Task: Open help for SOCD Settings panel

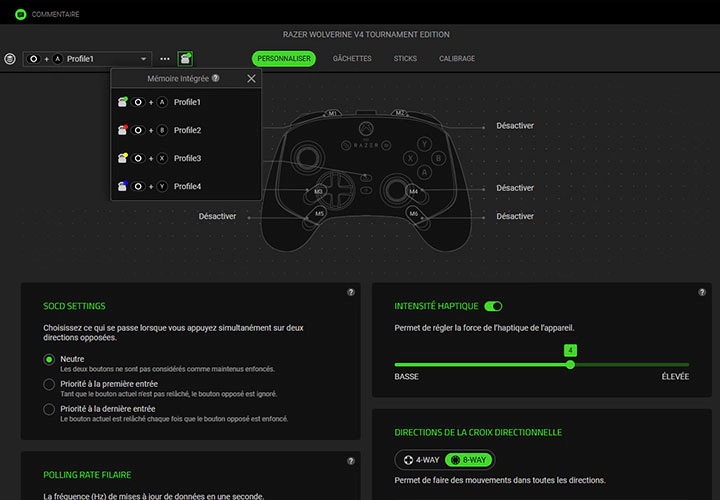Action: pyautogui.click(x=351, y=292)
